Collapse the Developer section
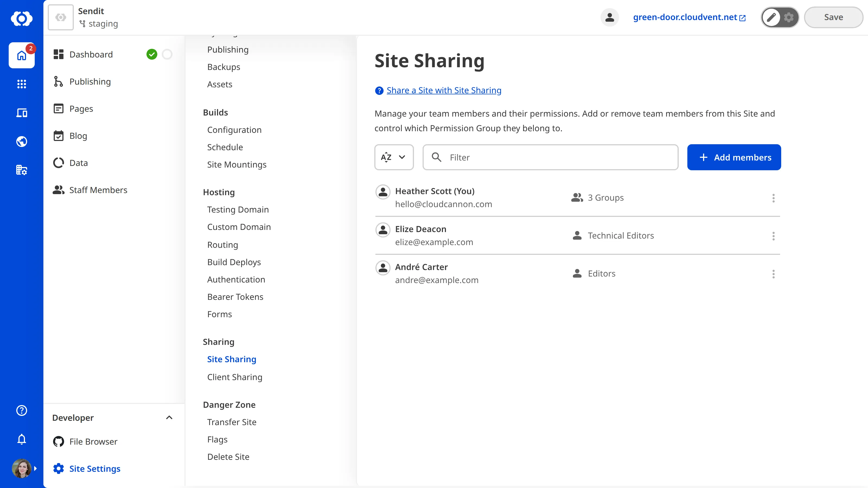The image size is (868, 488). [169, 418]
